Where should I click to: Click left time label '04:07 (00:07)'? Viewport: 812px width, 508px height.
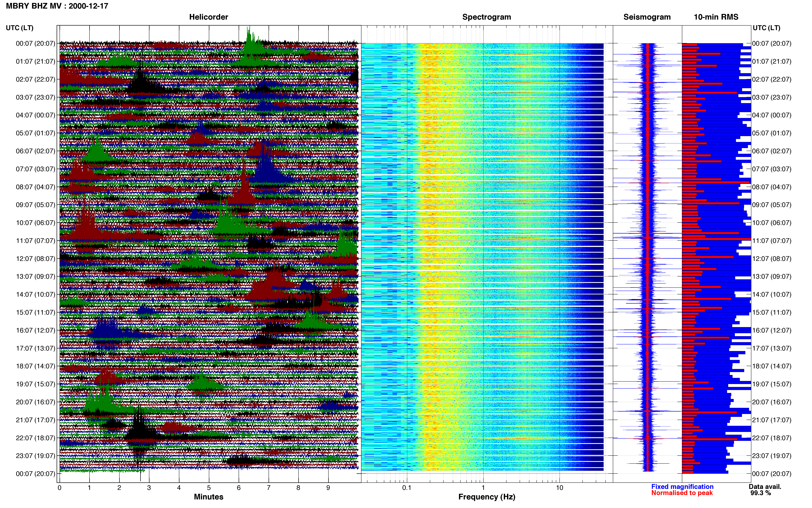[36, 115]
